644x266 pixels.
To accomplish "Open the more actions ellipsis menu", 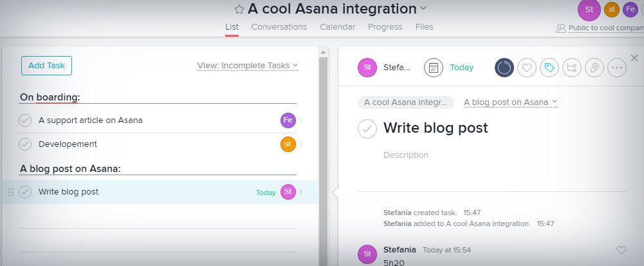I will [616, 68].
